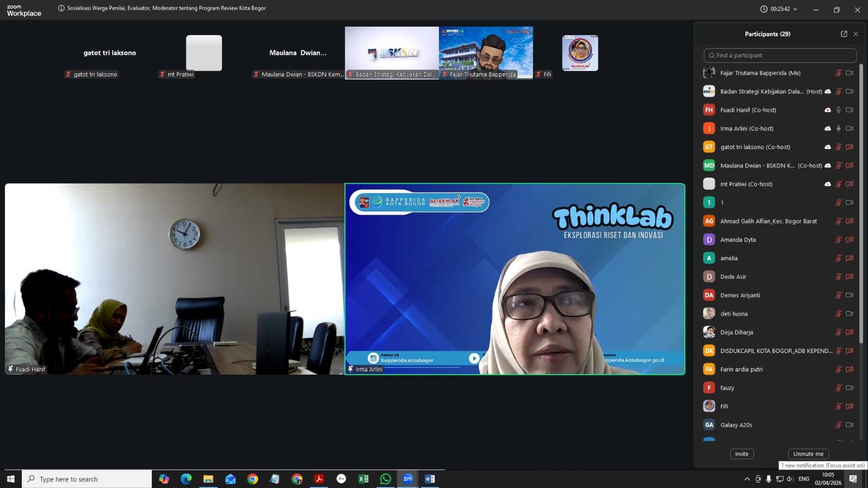Show hidden system tray icons
The height and width of the screenshot is (488, 868).
click(x=747, y=479)
